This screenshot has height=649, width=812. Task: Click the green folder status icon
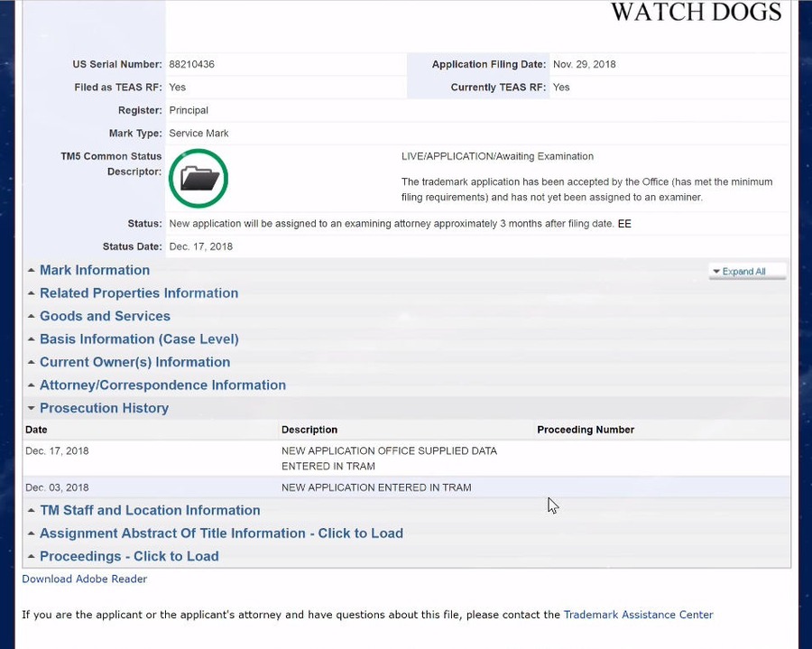(198, 179)
